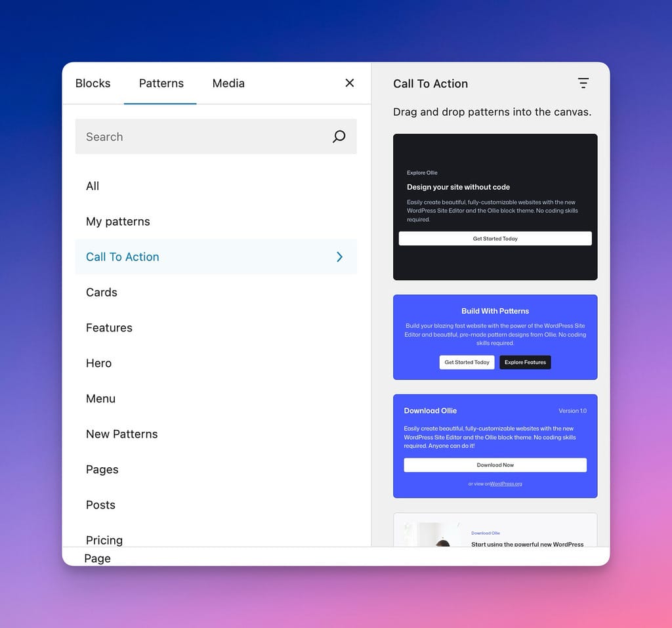Open the Cards pattern category
The height and width of the screenshot is (628, 672).
(x=101, y=292)
